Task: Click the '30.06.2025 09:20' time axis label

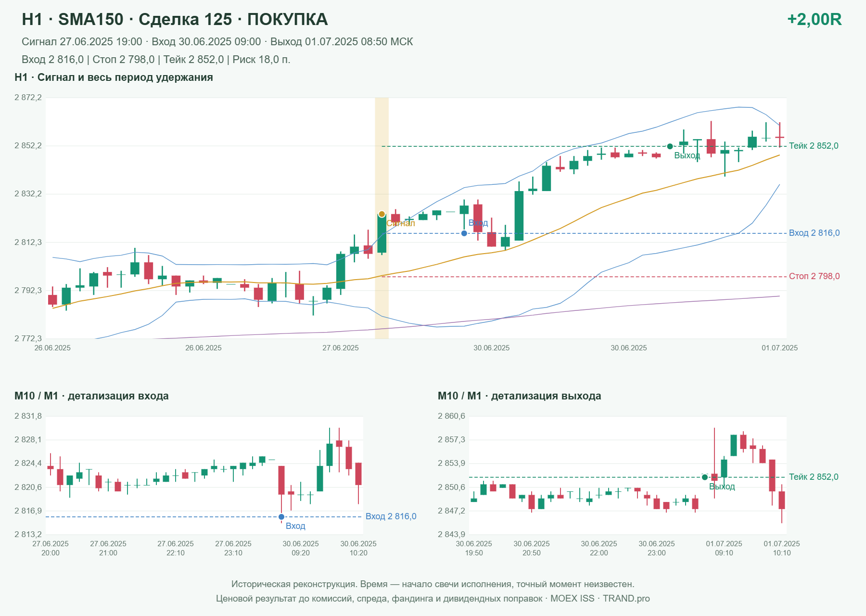Action: click(301, 548)
